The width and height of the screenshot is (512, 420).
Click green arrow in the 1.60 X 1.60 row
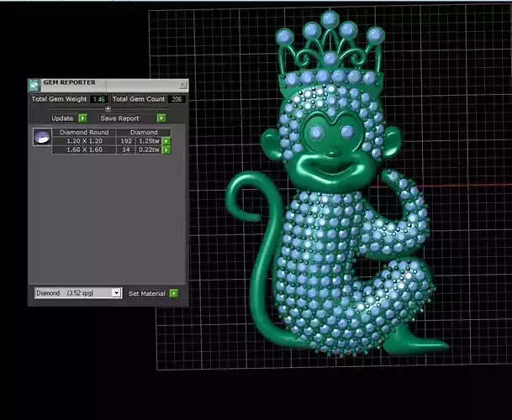(x=166, y=150)
